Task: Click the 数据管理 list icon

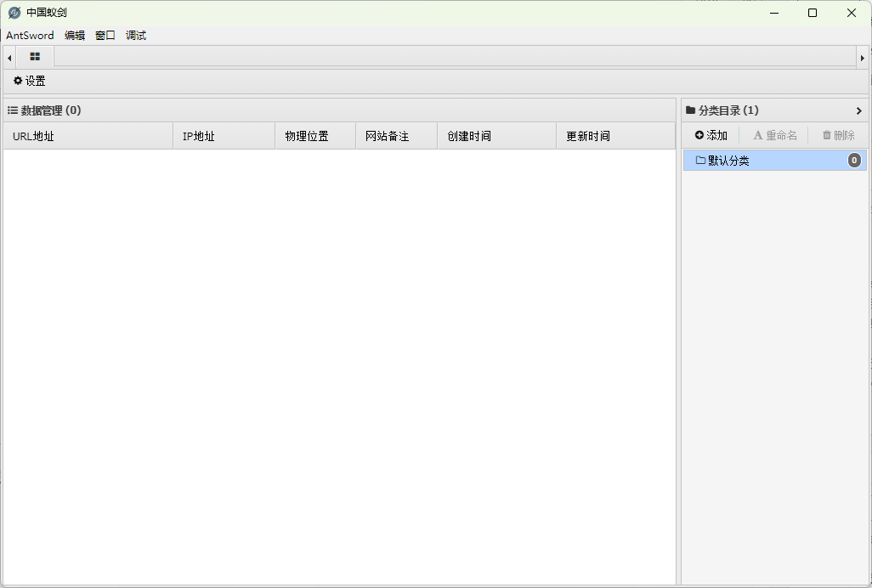Action: [x=13, y=110]
